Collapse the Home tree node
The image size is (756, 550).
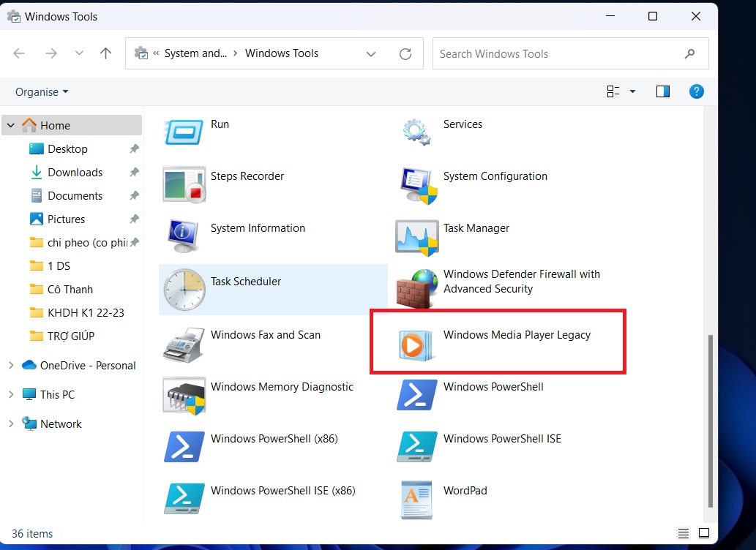point(10,125)
